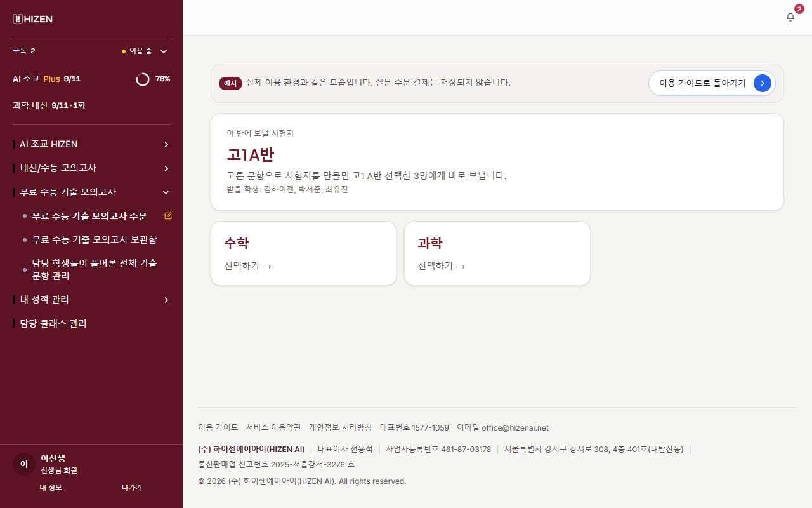This screenshot has height=508, width=812.
Task: Click the 이선생 profile avatar
Action: click(x=24, y=464)
